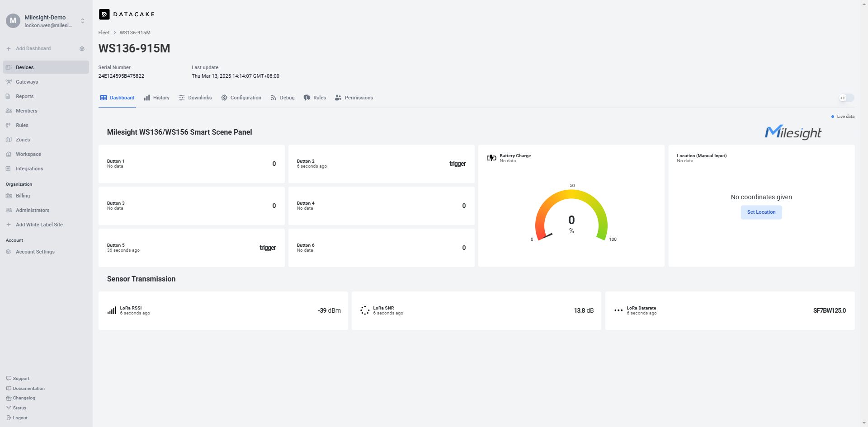Click the Button 6 widget card
868x427 pixels.
tap(382, 248)
